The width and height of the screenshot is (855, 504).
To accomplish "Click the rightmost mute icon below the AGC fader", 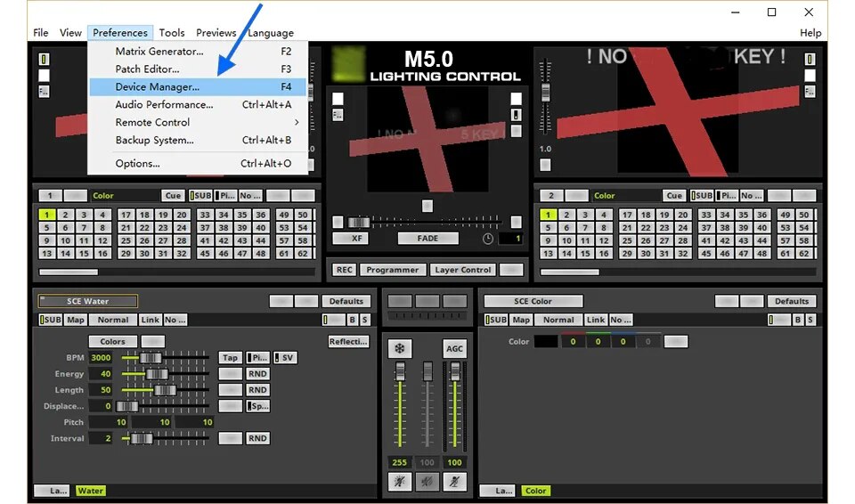I will tap(455, 482).
